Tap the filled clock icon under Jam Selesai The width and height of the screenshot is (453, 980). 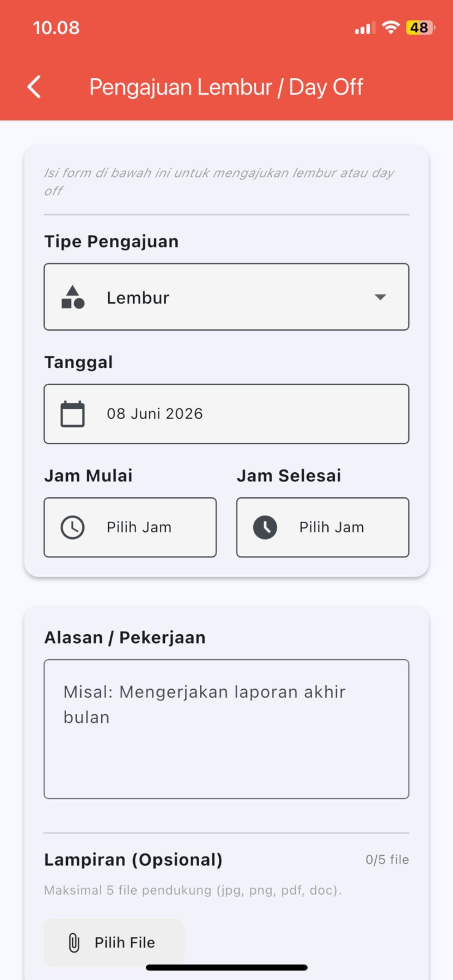(265, 527)
